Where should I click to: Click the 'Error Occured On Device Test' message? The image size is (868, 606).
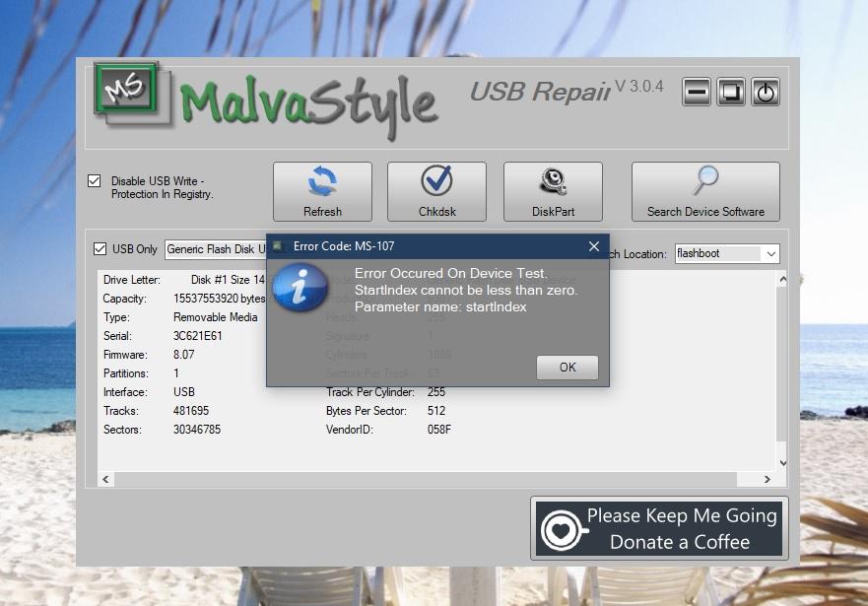(450, 273)
